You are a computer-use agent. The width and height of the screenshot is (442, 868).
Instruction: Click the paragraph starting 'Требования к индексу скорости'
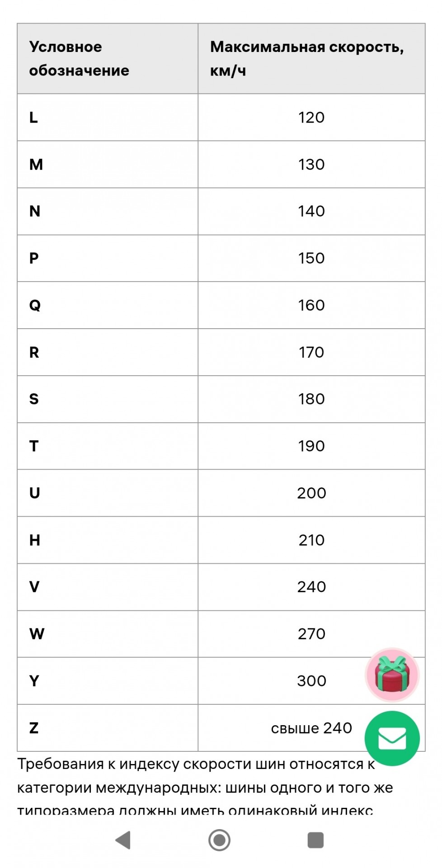(205, 787)
